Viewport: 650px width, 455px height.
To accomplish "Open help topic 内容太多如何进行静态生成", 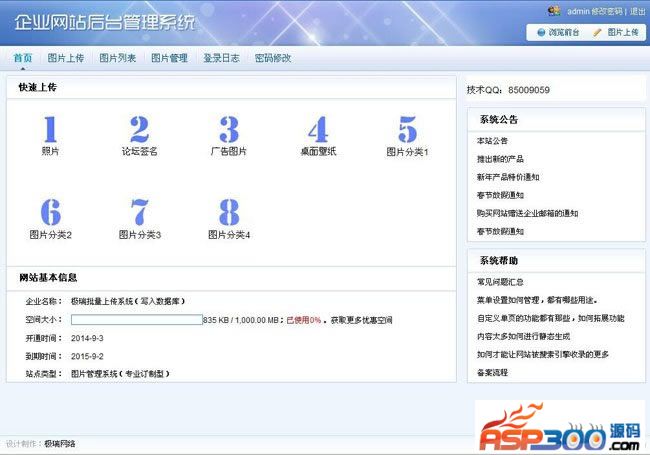I will tap(523, 336).
